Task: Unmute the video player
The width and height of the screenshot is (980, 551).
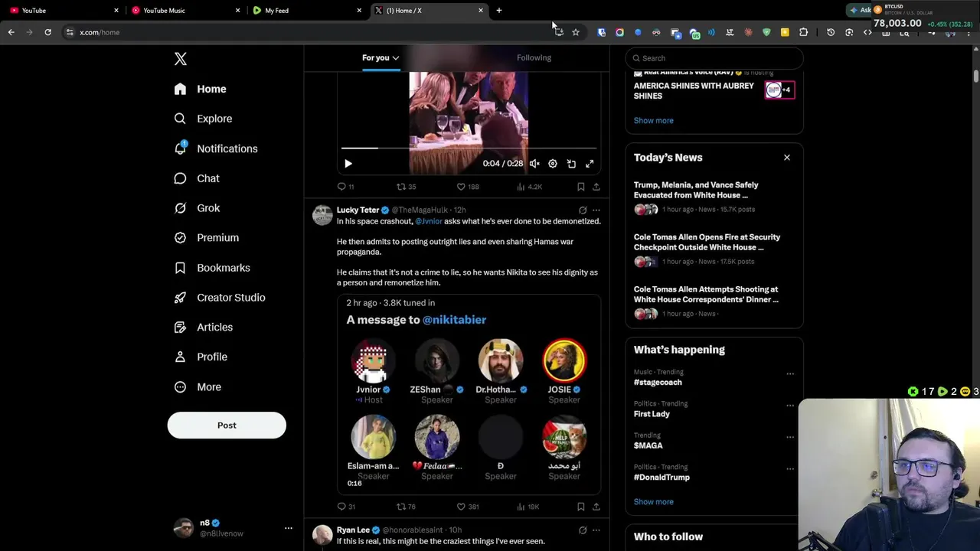Action: (x=534, y=164)
